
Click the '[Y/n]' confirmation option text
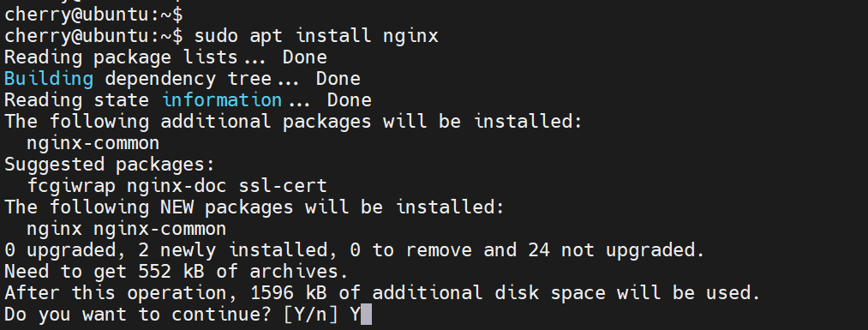tap(310, 315)
